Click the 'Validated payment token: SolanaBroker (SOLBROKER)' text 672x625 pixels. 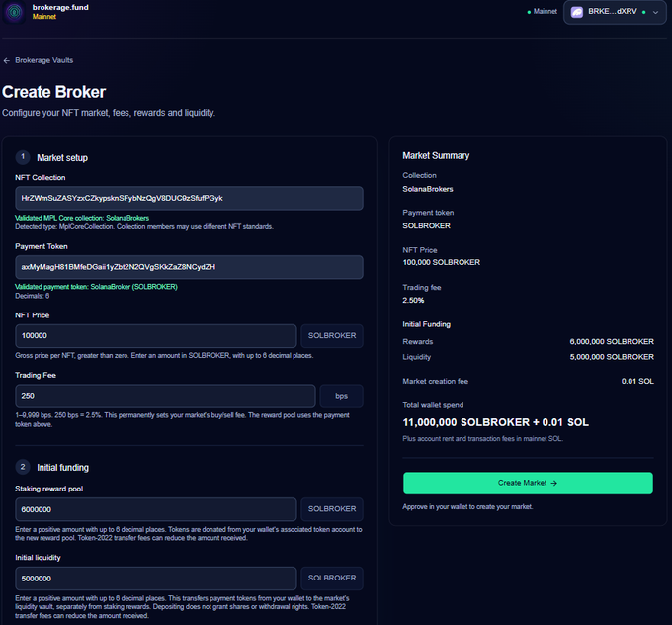[96, 287]
